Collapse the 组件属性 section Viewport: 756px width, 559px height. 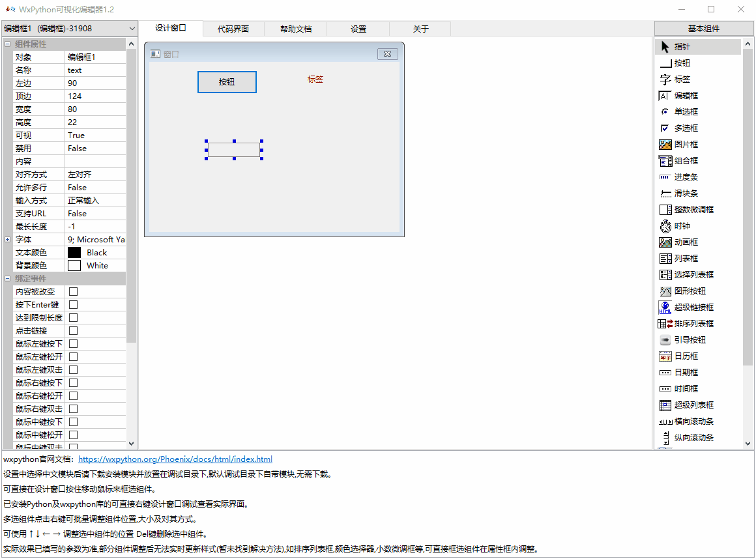[7, 44]
